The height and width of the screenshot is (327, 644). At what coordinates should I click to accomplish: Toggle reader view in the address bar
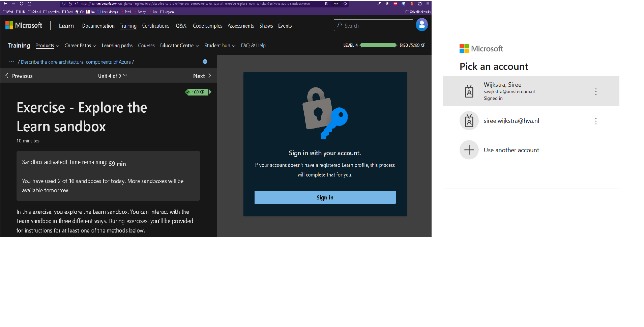tap(326, 4)
